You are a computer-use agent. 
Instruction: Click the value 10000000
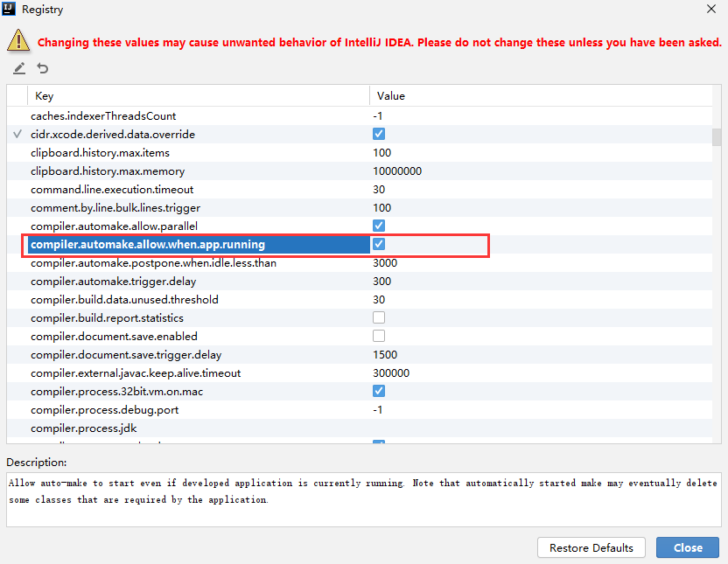click(x=397, y=171)
